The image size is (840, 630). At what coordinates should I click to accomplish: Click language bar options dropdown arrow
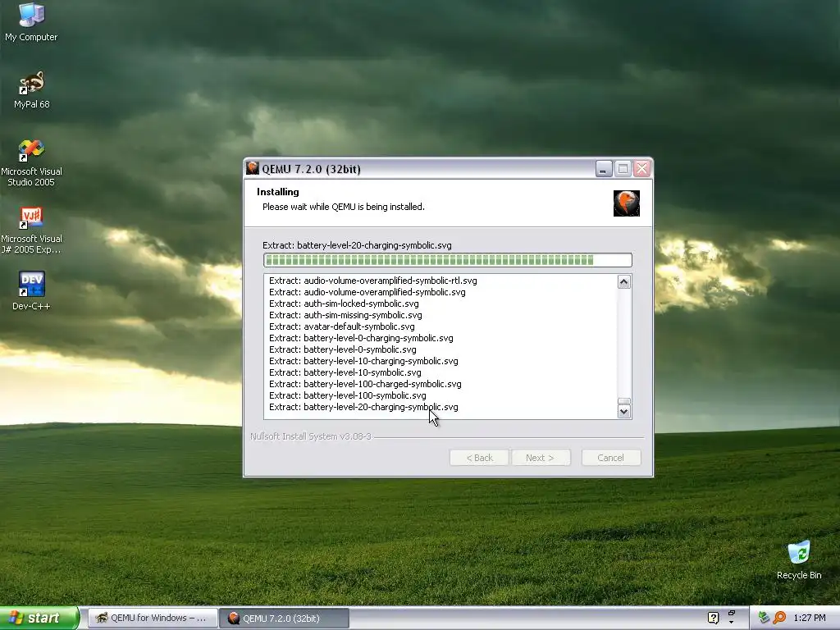[x=731, y=623]
